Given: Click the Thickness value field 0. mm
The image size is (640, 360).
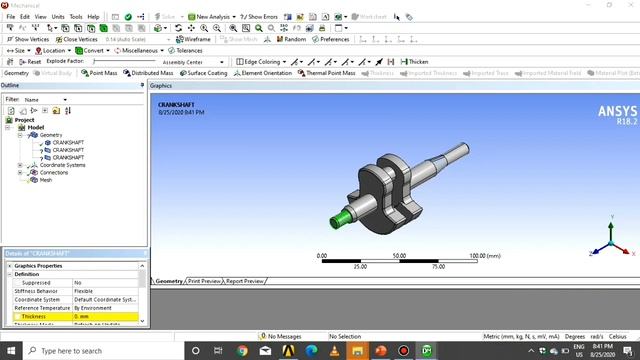Looking at the screenshot, I should [x=105, y=317].
